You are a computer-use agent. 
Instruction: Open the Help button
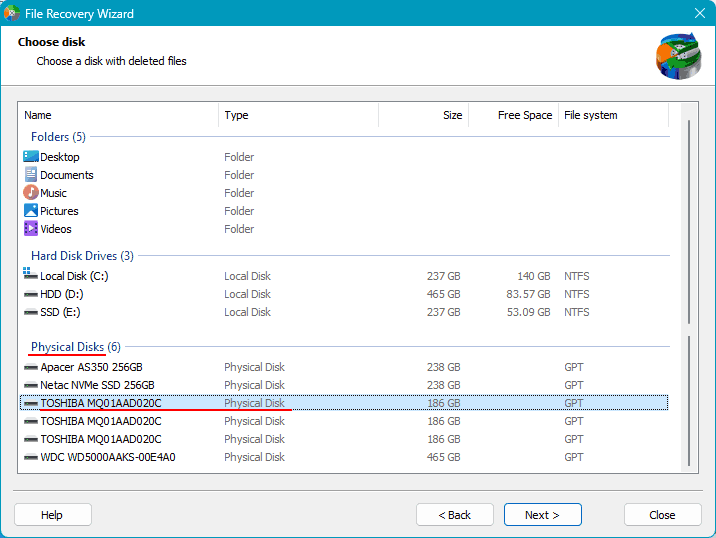53,515
